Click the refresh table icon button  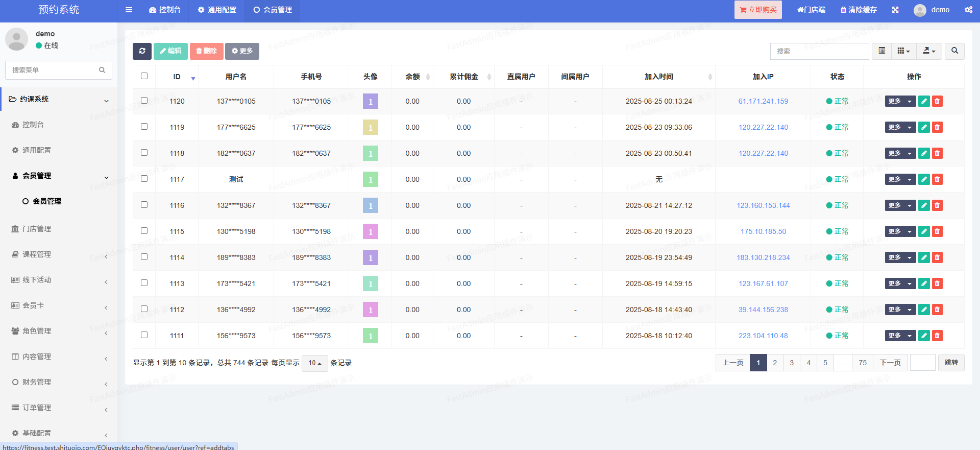point(142,51)
